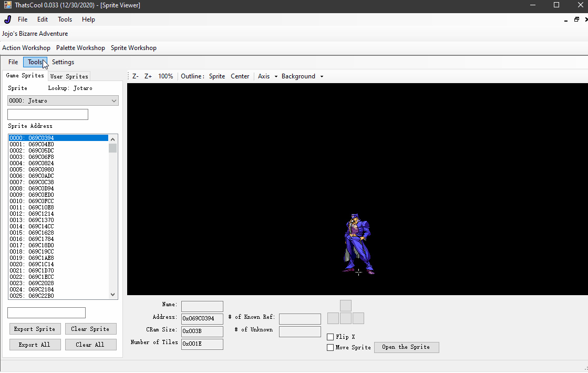Click sprite list scrollbar up arrow
Image resolution: width=588 pixels, height=373 pixels.
coord(113,139)
